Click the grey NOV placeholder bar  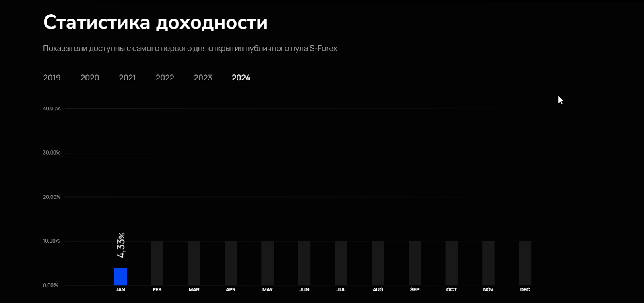point(488,263)
